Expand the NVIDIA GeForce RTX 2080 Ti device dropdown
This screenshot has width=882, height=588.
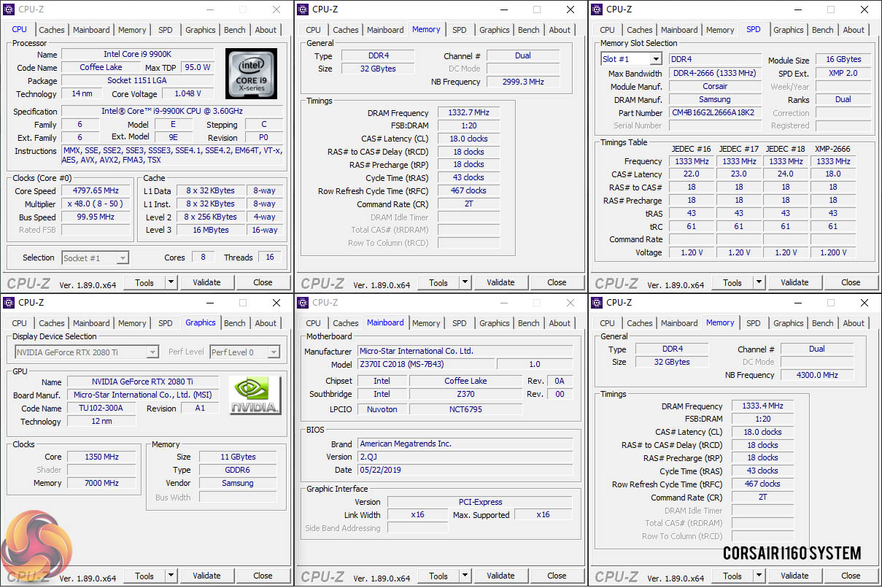152,352
